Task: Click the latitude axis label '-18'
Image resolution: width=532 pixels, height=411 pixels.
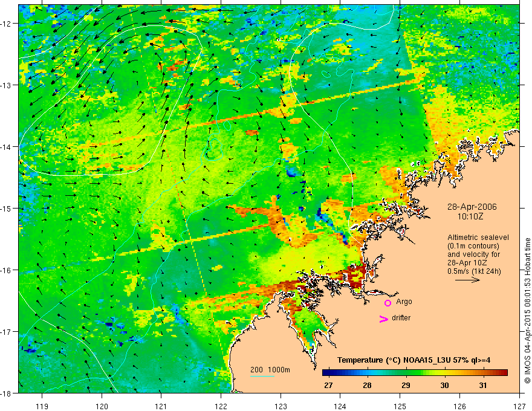Action: tap(6, 393)
